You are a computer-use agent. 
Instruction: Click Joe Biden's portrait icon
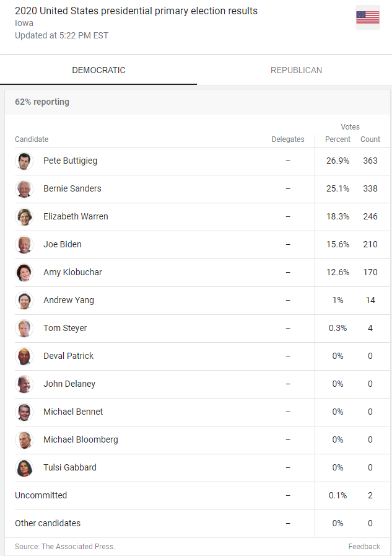coord(24,245)
